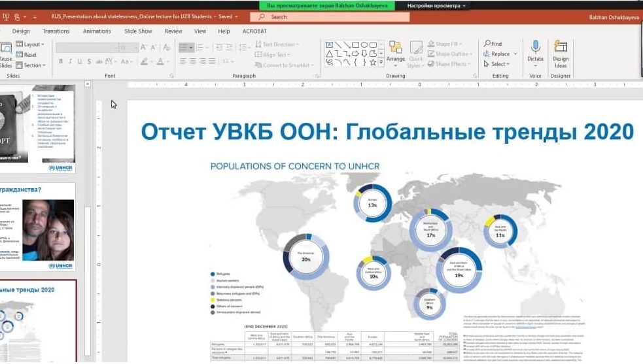The image size is (643, 364).
Task: Click the Dictate microphone icon
Action: (535, 46)
